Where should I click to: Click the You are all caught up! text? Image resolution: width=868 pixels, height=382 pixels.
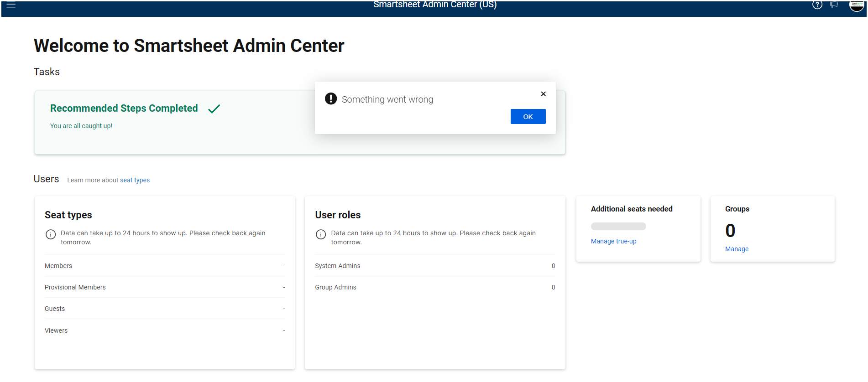[81, 126]
